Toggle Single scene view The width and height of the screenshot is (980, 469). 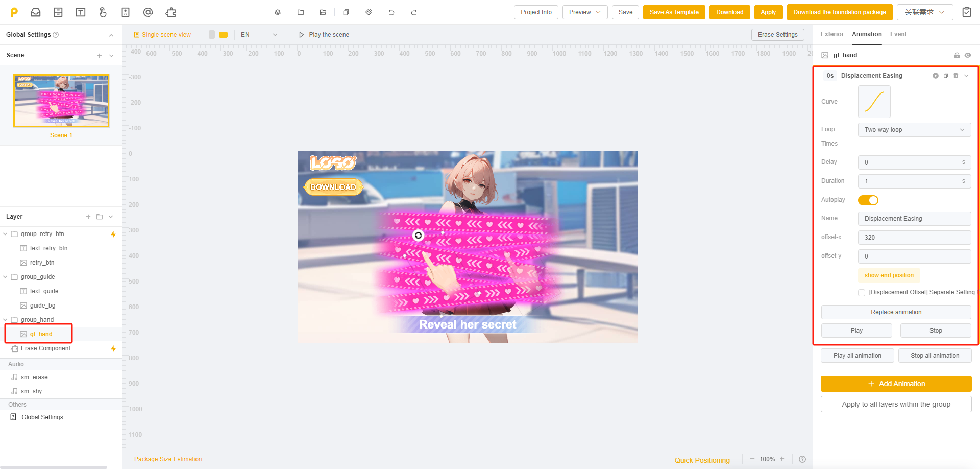(x=162, y=35)
